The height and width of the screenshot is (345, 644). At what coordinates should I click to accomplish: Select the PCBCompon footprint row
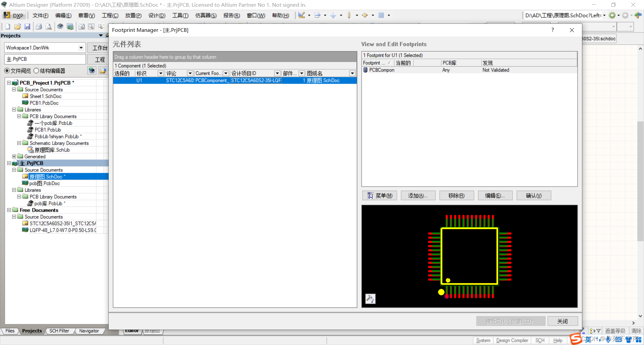[x=469, y=70]
